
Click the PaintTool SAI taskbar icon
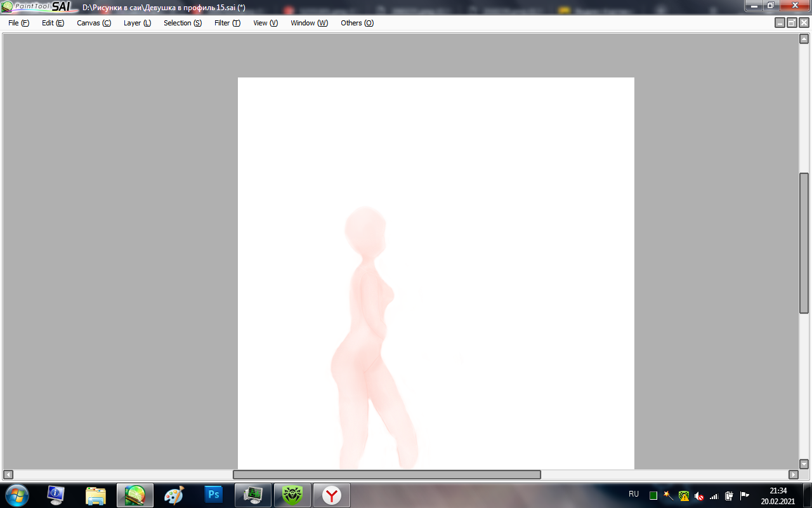pyautogui.click(x=135, y=495)
